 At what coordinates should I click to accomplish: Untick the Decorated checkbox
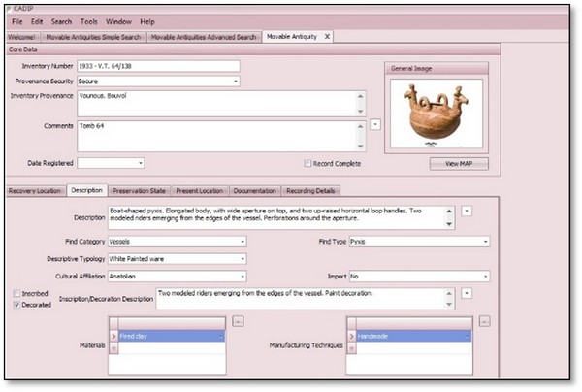pyautogui.click(x=16, y=305)
